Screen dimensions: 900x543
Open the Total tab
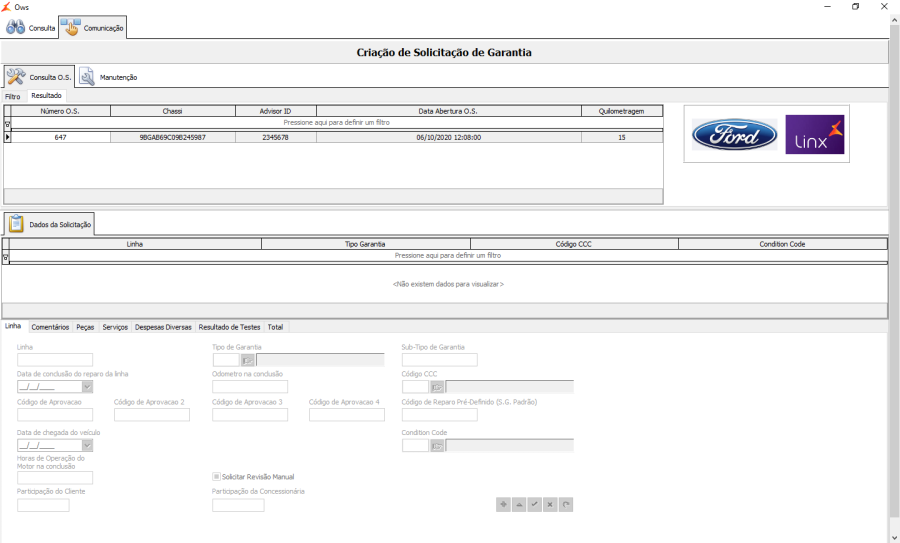[276, 327]
